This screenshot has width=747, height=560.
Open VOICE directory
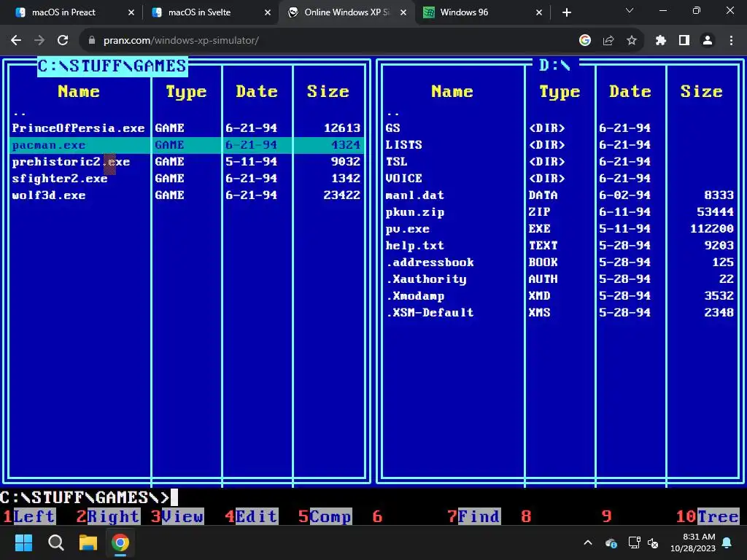(x=403, y=179)
